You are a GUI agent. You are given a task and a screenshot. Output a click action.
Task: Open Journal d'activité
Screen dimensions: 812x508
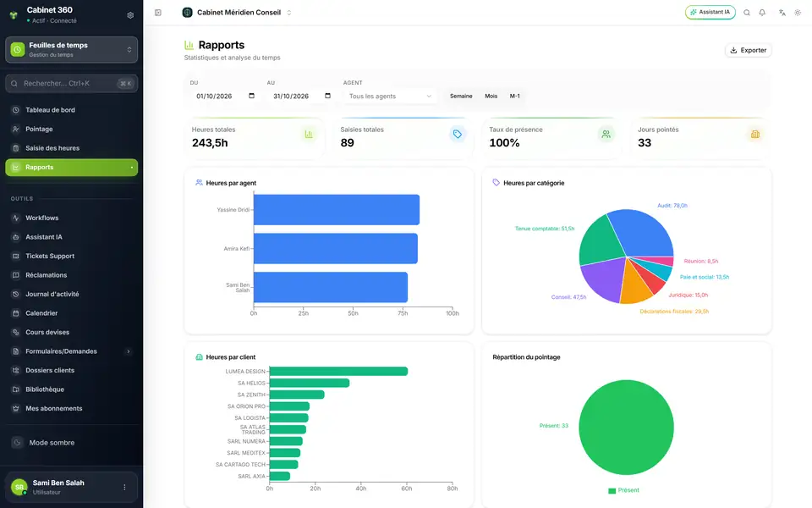(x=71, y=294)
